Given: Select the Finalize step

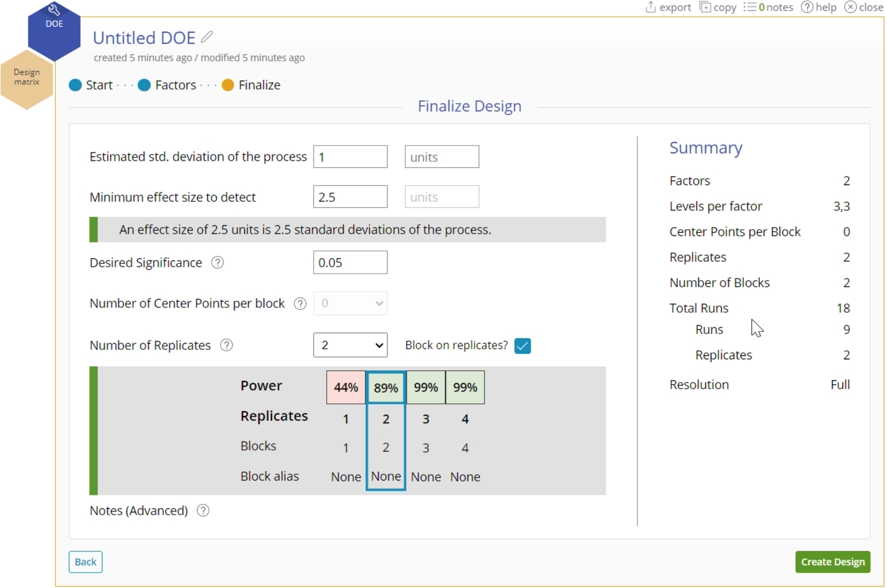Looking at the screenshot, I should pos(251,85).
